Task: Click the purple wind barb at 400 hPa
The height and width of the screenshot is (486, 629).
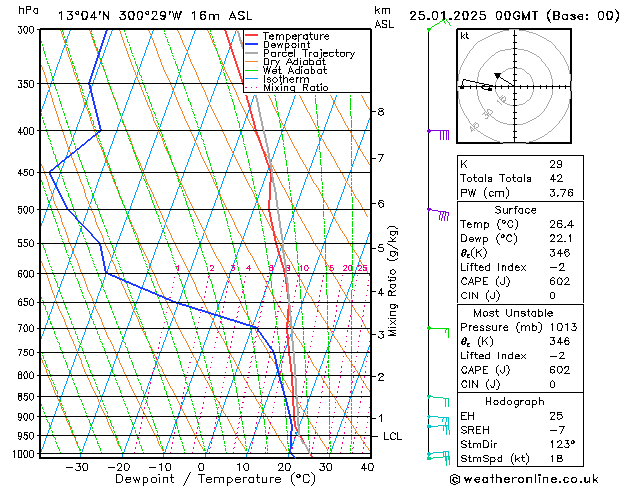Action: pos(439,134)
